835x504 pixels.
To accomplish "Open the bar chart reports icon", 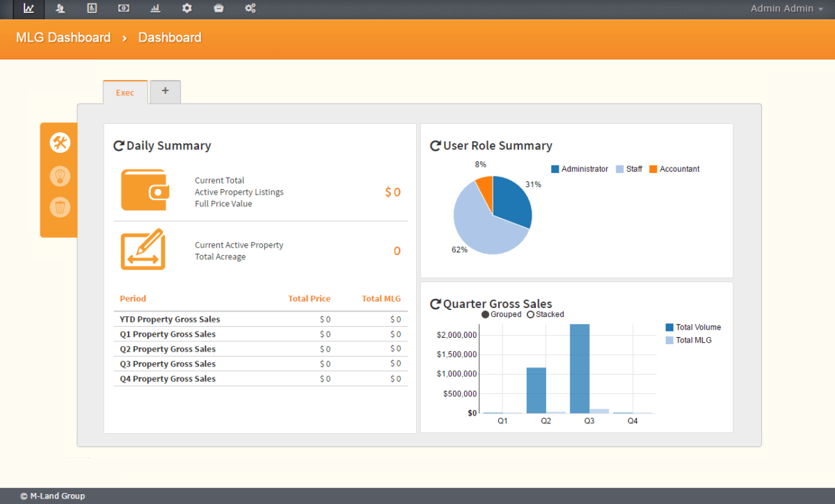I will coord(155,8).
